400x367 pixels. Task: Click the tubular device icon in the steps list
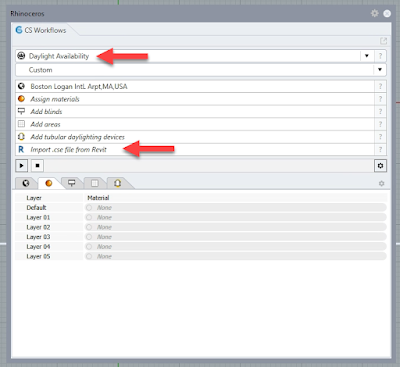(21, 137)
